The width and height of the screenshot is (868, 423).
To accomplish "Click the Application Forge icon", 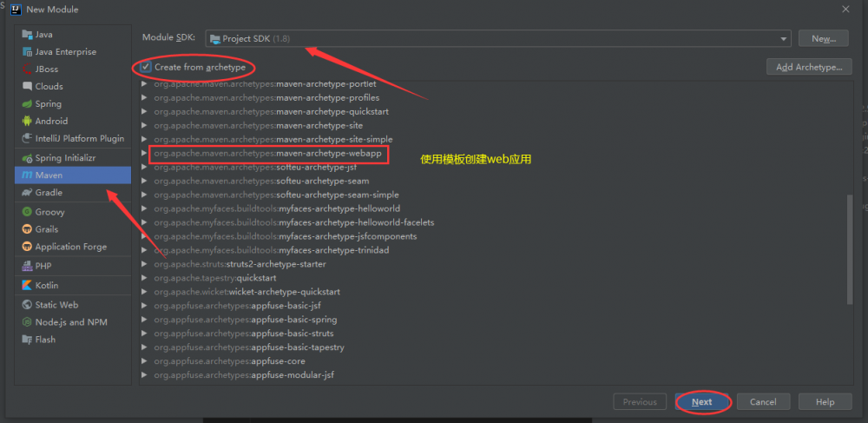I will [27, 247].
